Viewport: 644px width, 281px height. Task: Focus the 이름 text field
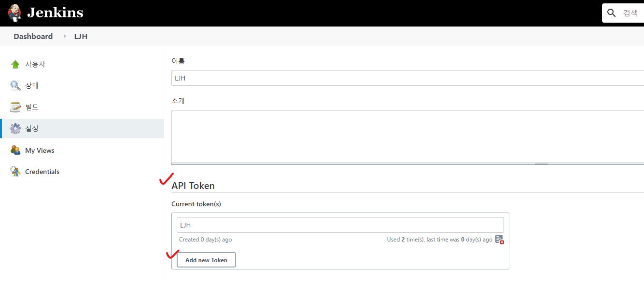[406, 78]
